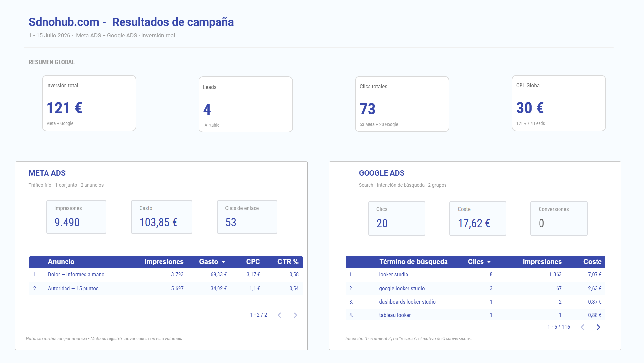
Task: Select the Conversiones 0 card
Action: 559,218
